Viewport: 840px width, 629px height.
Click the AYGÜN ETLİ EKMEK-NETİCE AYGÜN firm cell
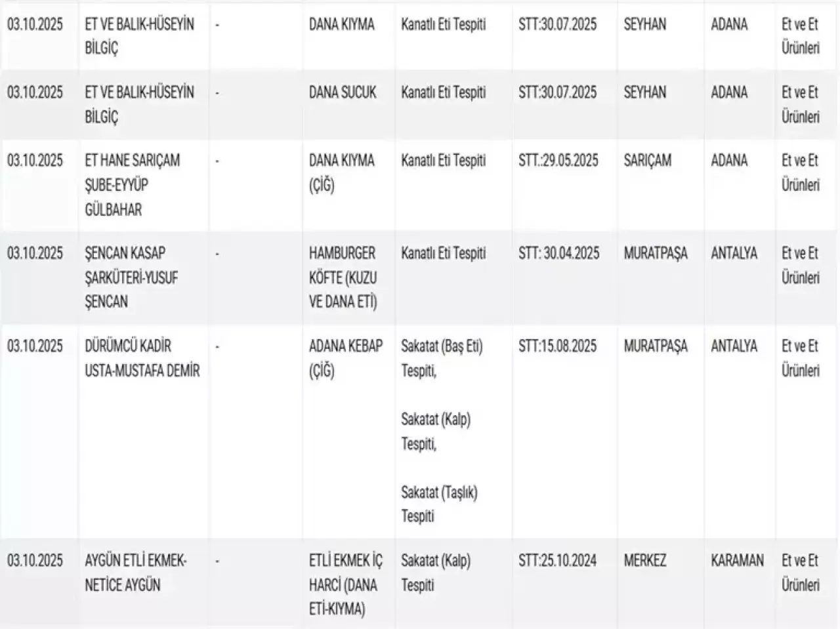pos(135,573)
